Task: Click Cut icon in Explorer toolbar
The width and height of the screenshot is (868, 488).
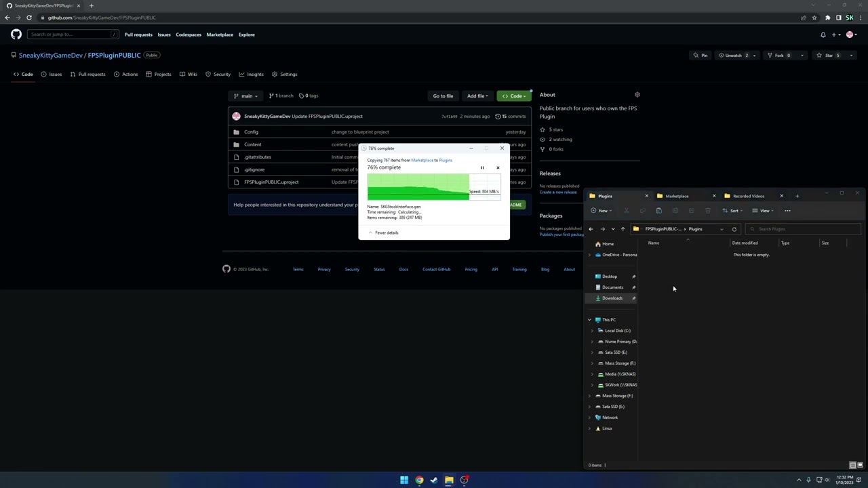Action: coord(627,211)
